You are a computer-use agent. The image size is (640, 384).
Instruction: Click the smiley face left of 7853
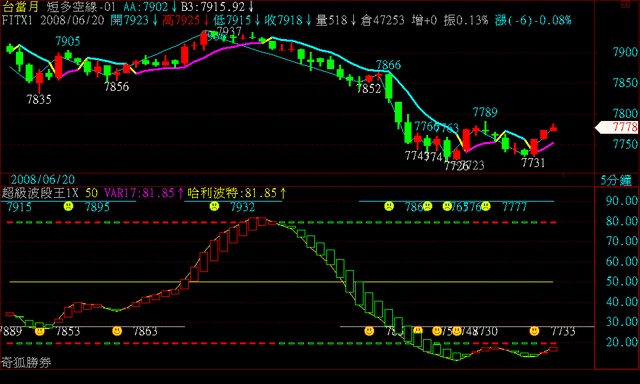coord(40,331)
